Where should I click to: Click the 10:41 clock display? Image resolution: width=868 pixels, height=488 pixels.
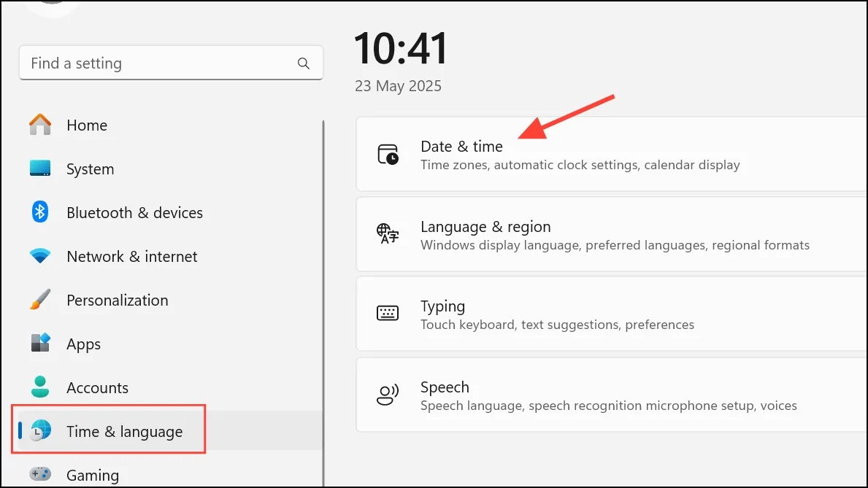click(401, 49)
